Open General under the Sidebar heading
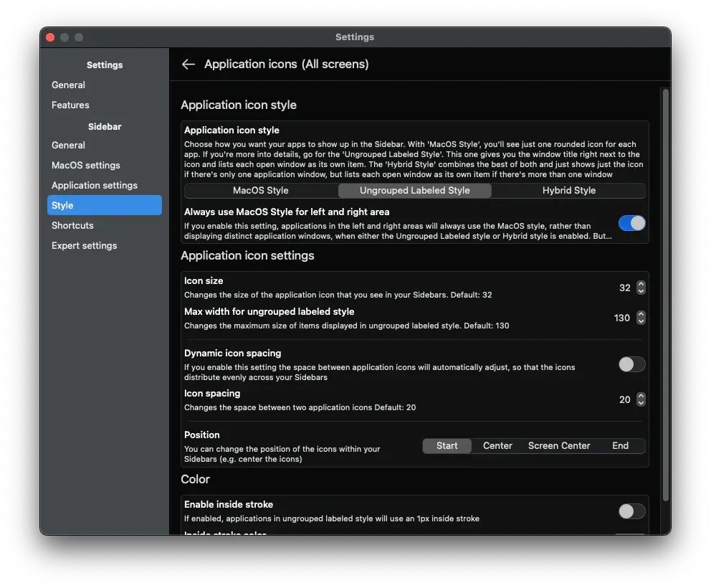Screen dimensions: 711x588 click(x=105, y=145)
